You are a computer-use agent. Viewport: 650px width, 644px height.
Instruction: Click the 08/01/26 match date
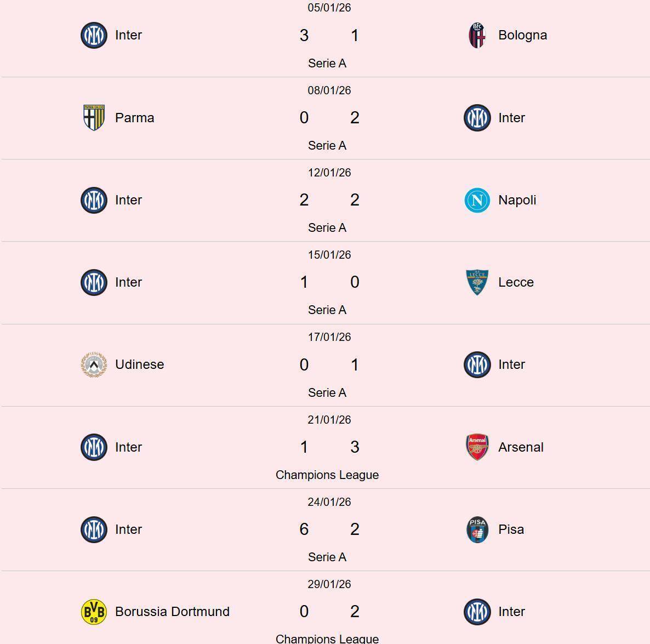pos(329,90)
